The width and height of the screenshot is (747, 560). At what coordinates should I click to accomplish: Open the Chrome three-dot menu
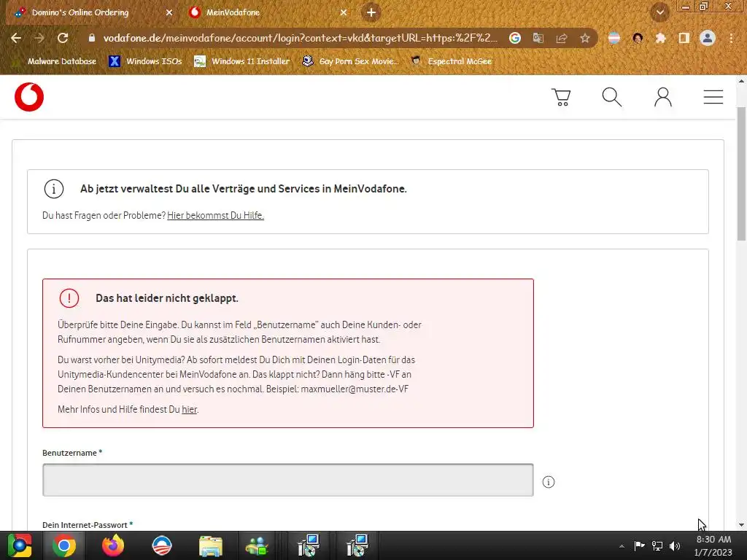(731, 38)
